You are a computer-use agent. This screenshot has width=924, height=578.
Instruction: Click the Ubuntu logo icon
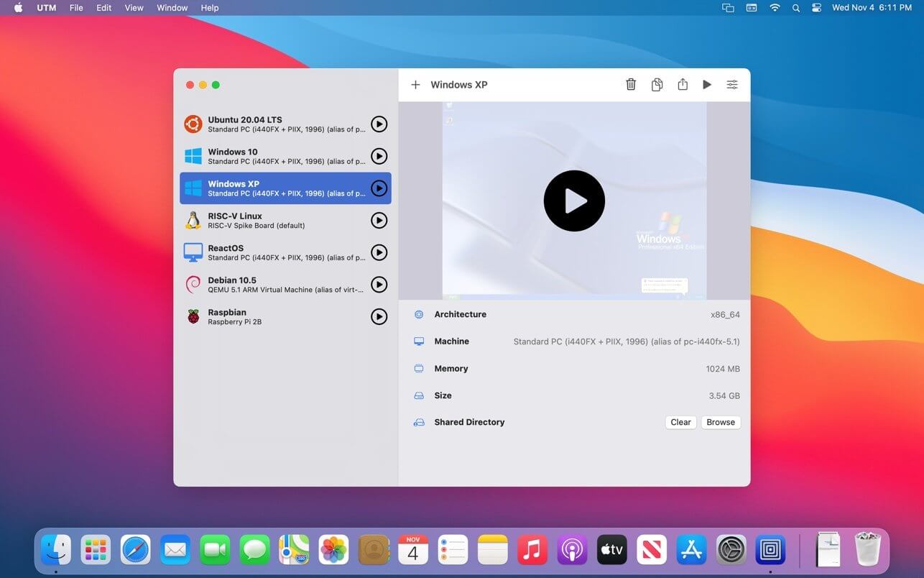click(x=193, y=124)
